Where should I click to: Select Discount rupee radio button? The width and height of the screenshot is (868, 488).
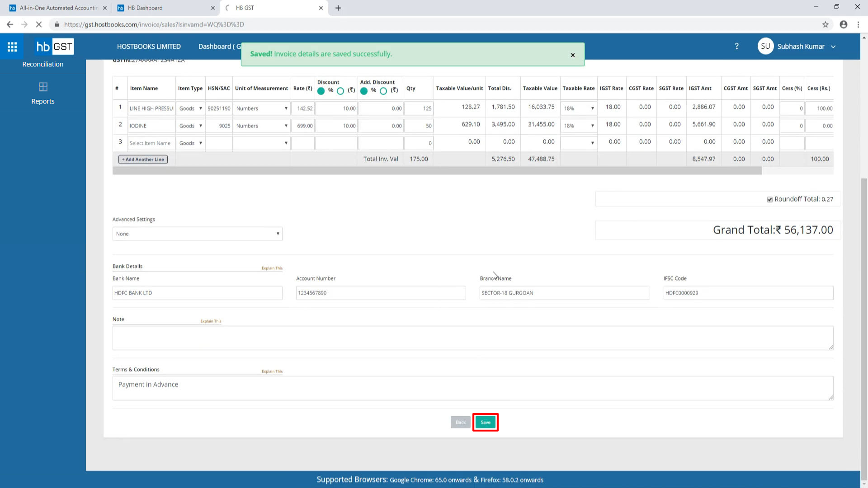pyautogui.click(x=340, y=91)
